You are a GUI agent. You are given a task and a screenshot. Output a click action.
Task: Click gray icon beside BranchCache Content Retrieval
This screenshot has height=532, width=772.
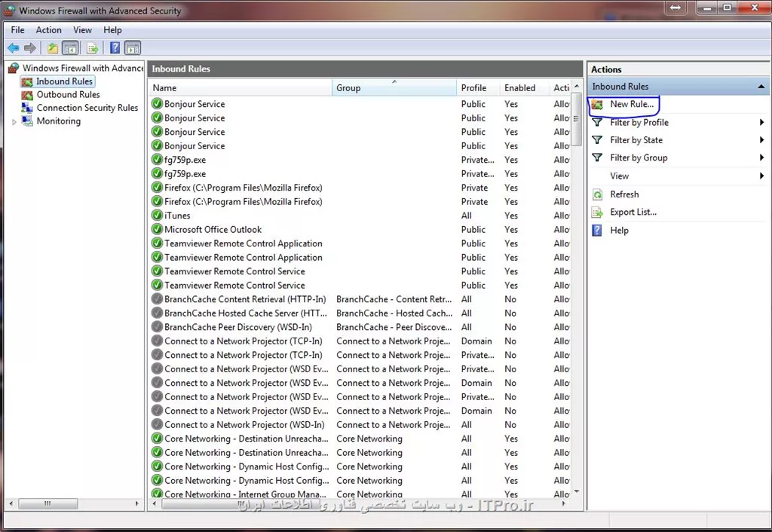(x=157, y=298)
